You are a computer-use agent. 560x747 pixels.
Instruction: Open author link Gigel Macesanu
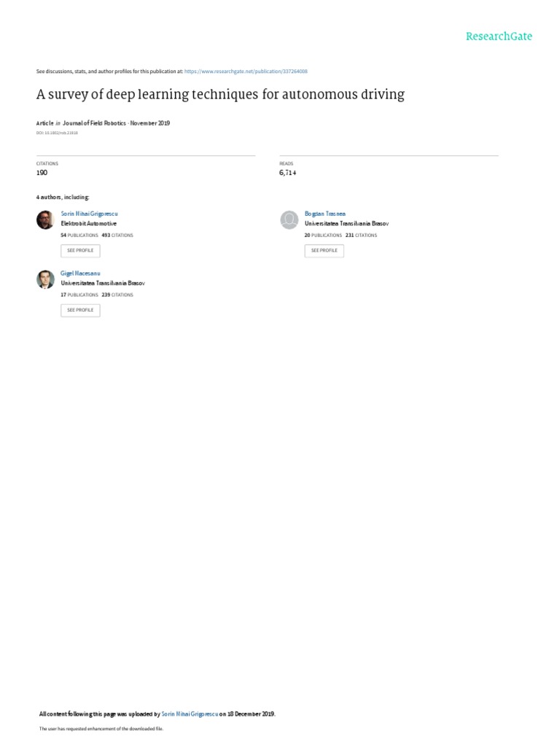(80, 273)
